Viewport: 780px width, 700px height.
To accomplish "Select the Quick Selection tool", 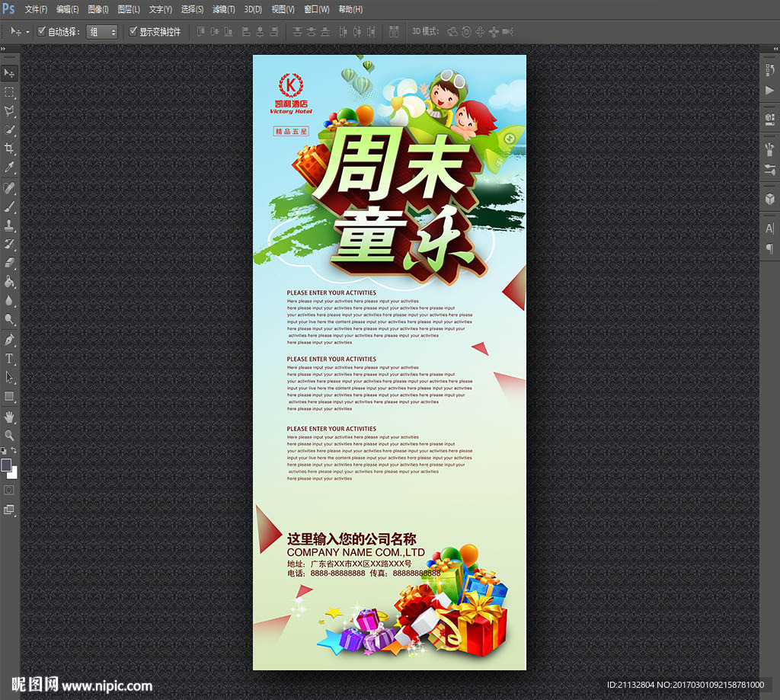I will click(9, 129).
